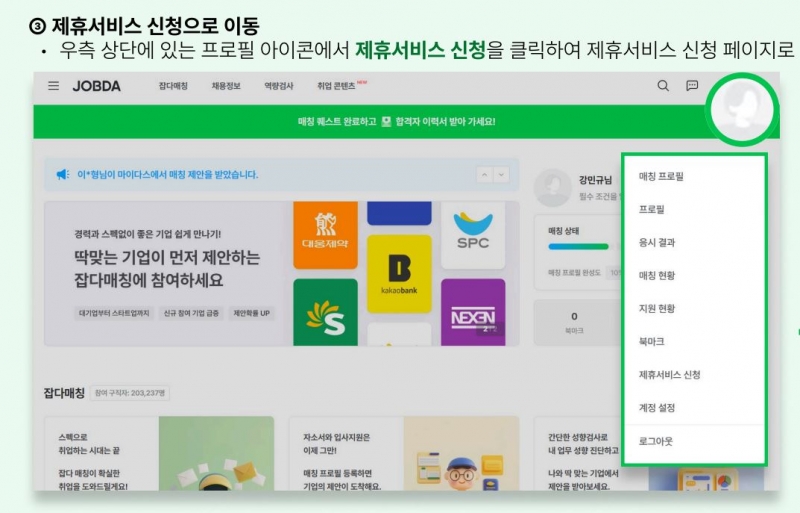Open the 잡다매칭 navigation tab
This screenshot has width=800, height=513.
click(173, 87)
